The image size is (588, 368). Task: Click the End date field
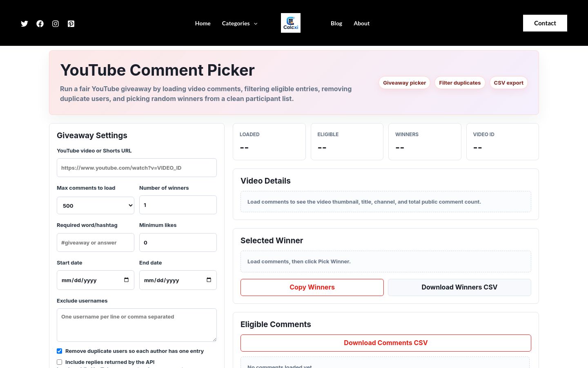[x=178, y=280]
